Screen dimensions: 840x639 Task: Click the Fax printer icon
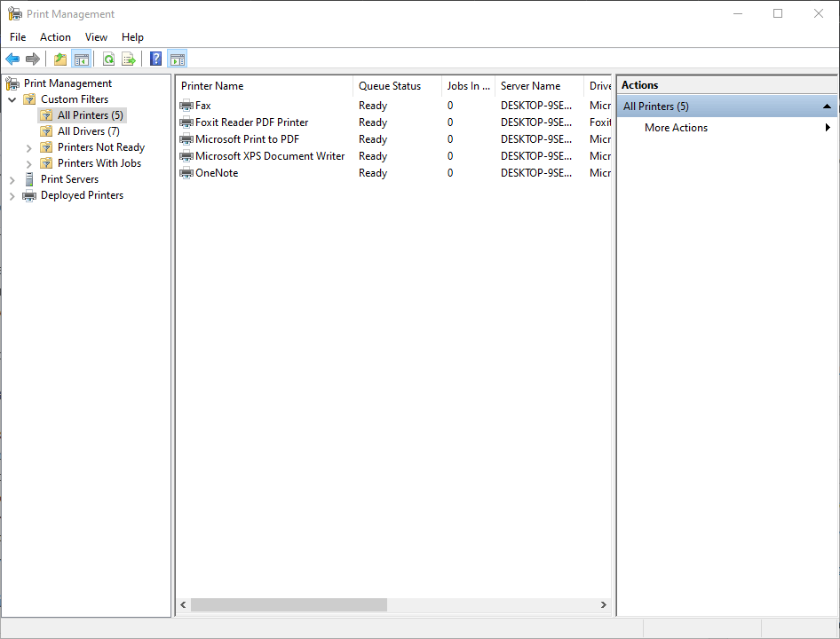click(x=186, y=106)
